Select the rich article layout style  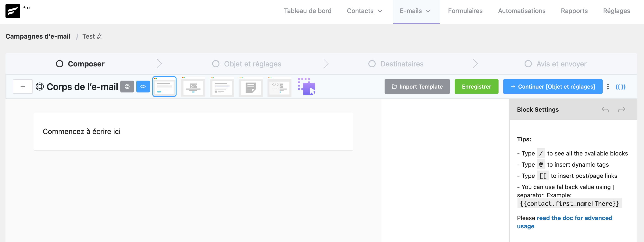[x=222, y=87]
